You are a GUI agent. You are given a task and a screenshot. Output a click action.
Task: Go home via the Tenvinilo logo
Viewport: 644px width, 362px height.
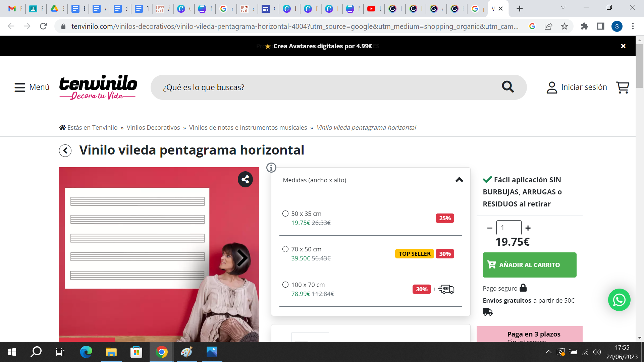click(98, 87)
